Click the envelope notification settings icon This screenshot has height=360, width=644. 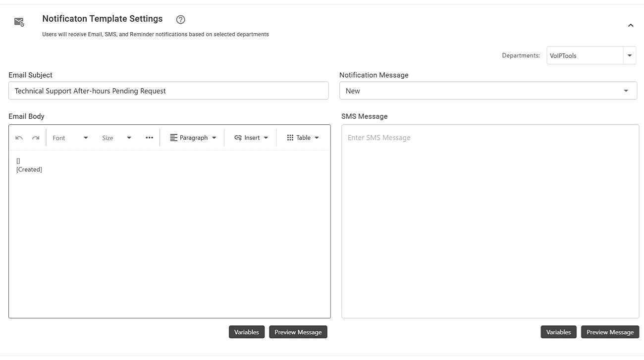pyautogui.click(x=19, y=22)
